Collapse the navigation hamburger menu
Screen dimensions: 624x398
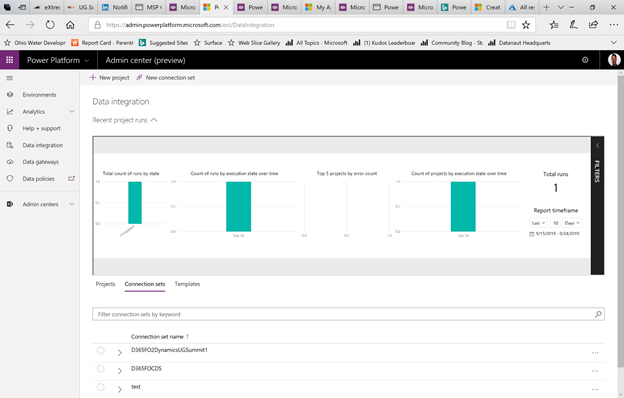coord(10,78)
